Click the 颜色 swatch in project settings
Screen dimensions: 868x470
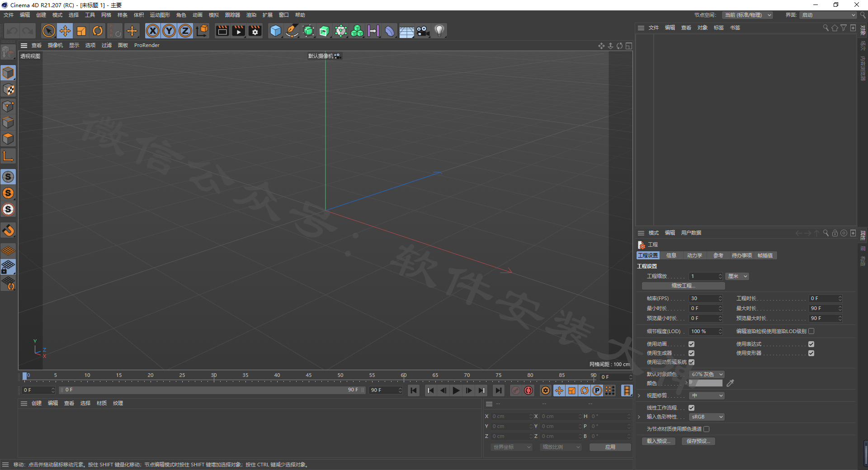(x=706, y=383)
